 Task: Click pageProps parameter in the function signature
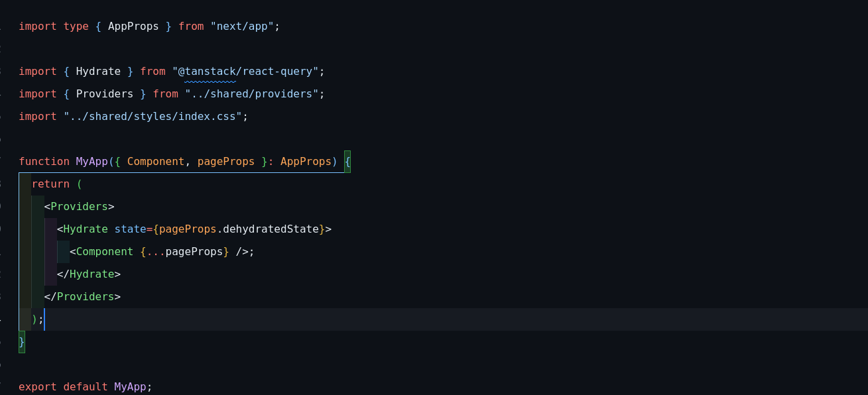click(226, 162)
